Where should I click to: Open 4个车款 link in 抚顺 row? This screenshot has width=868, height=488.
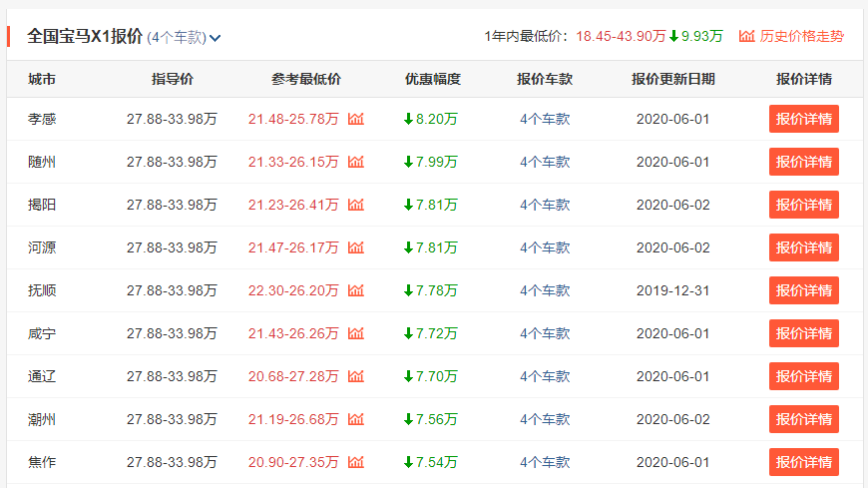545,290
